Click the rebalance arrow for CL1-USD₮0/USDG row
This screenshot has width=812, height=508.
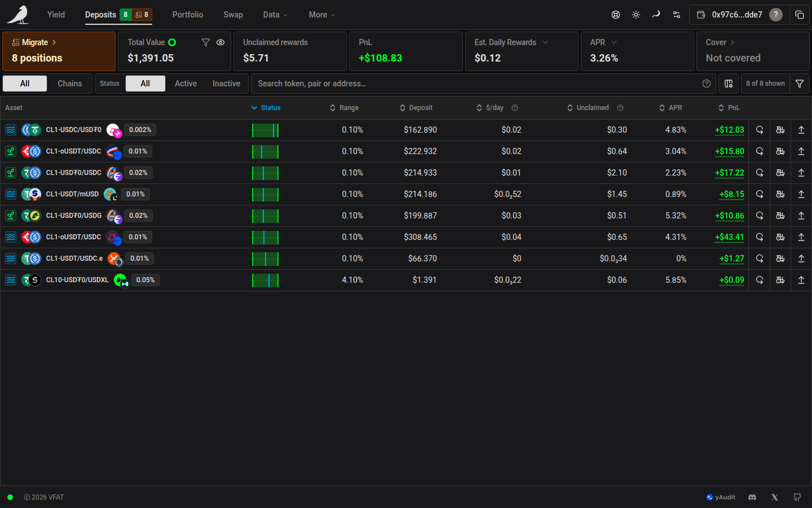click(760, 216)
